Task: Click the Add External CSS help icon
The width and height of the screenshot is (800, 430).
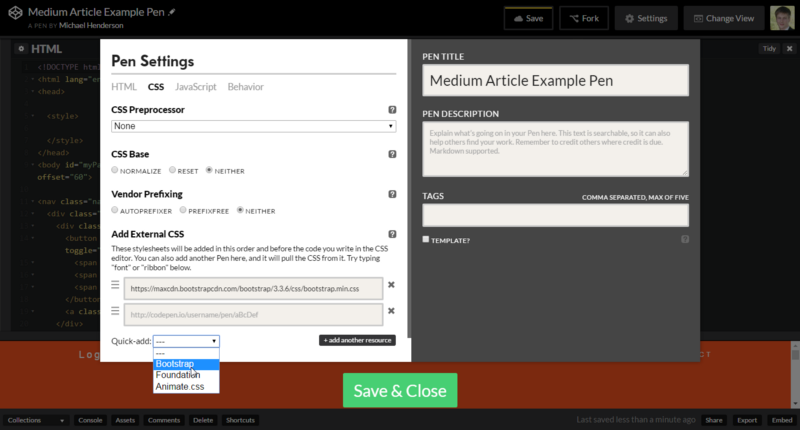Action: coord(392,234)
